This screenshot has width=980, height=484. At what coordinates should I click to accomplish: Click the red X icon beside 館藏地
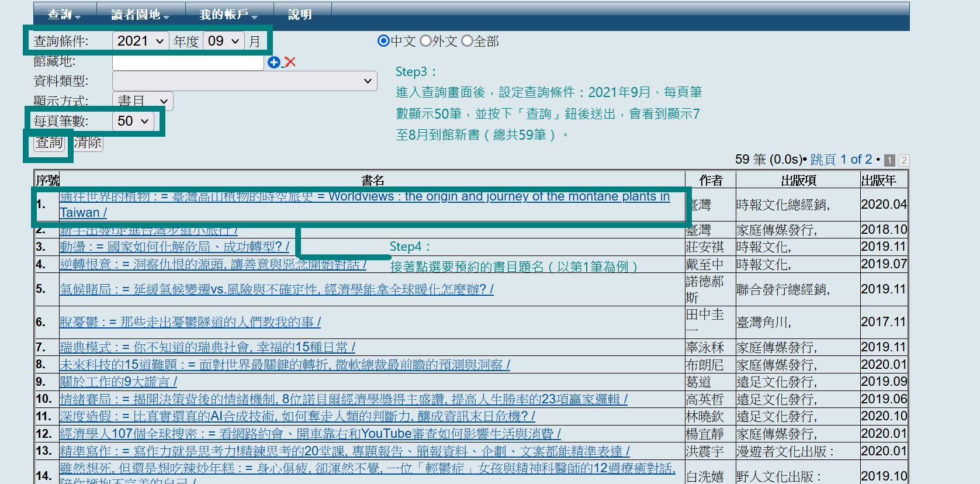click(x=290, y=62)
